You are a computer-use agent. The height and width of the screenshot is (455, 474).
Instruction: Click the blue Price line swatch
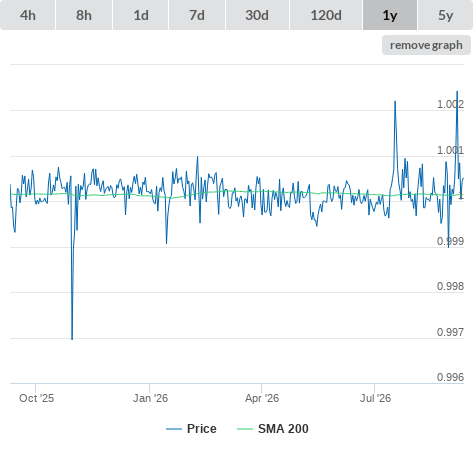(174, 429)
